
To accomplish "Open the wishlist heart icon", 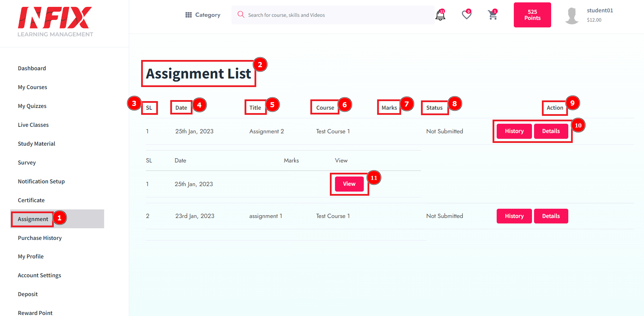I will point(466,15).
